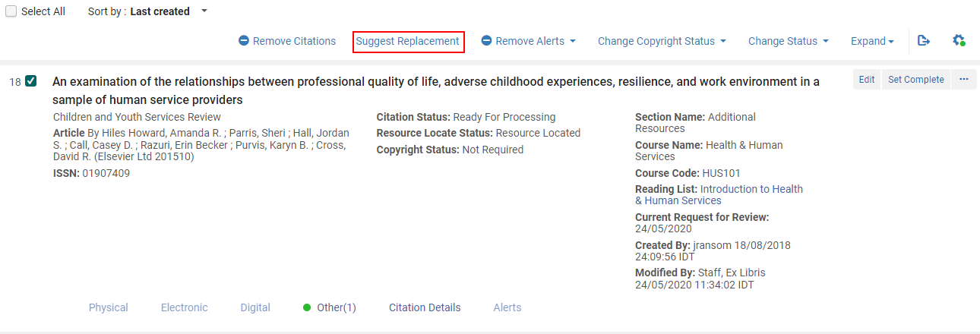Click the Remove Alerts minus icon
Image resolution: width=980 pixels, height=334 pixels.
(x=486, y=41)
